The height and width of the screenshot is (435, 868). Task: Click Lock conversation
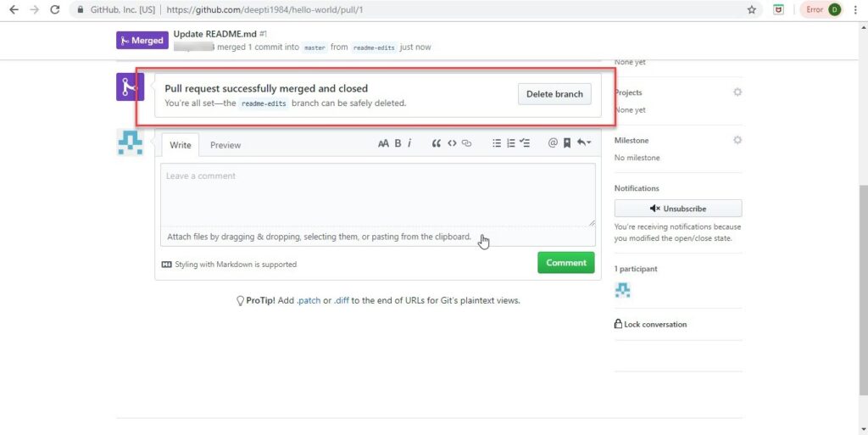650,324
